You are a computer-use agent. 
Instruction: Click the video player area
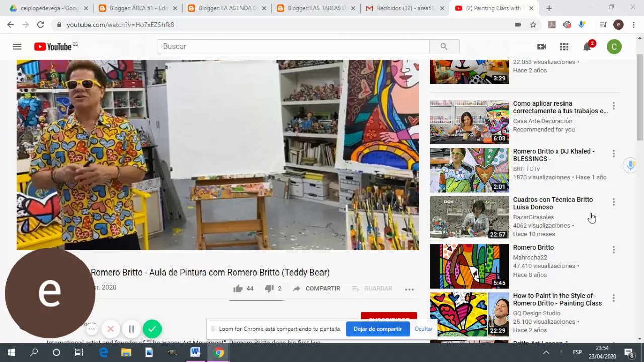tap(217, 155)
